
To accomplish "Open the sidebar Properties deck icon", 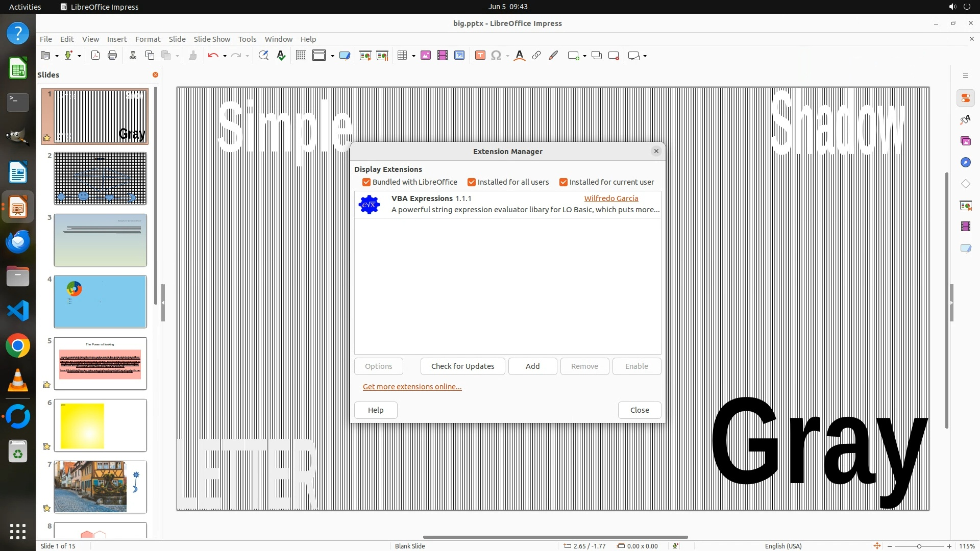I will [965, 98].
